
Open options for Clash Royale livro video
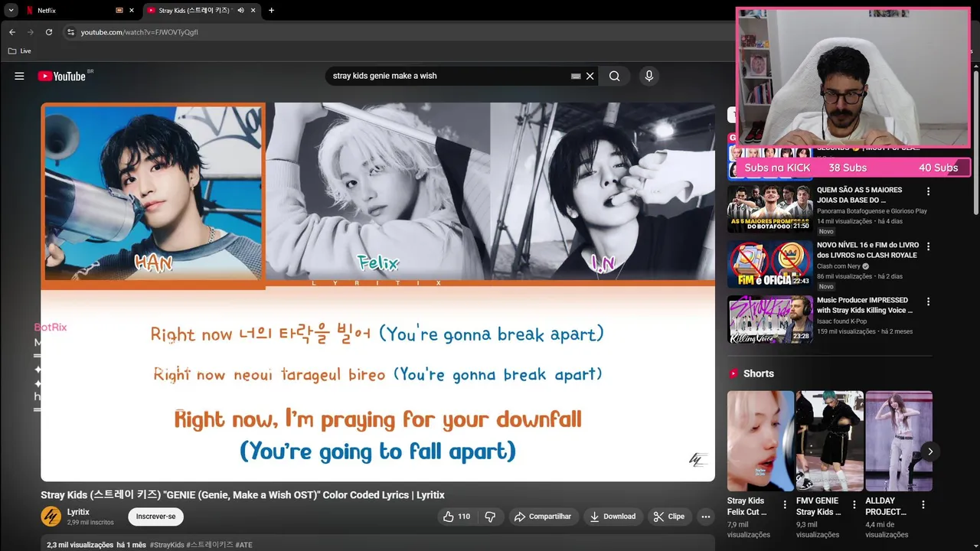coord(928,246)
